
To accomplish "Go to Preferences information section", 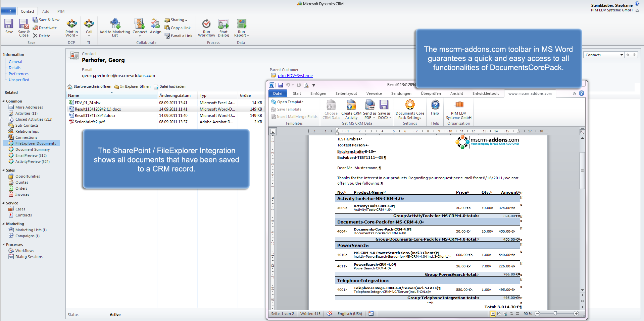I will 18,74.
